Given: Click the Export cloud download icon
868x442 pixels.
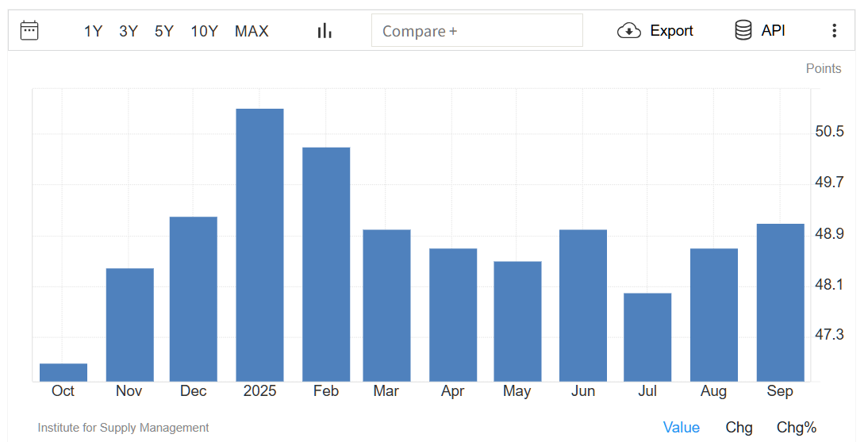Looking at the screenshot, I should [628, 31].
